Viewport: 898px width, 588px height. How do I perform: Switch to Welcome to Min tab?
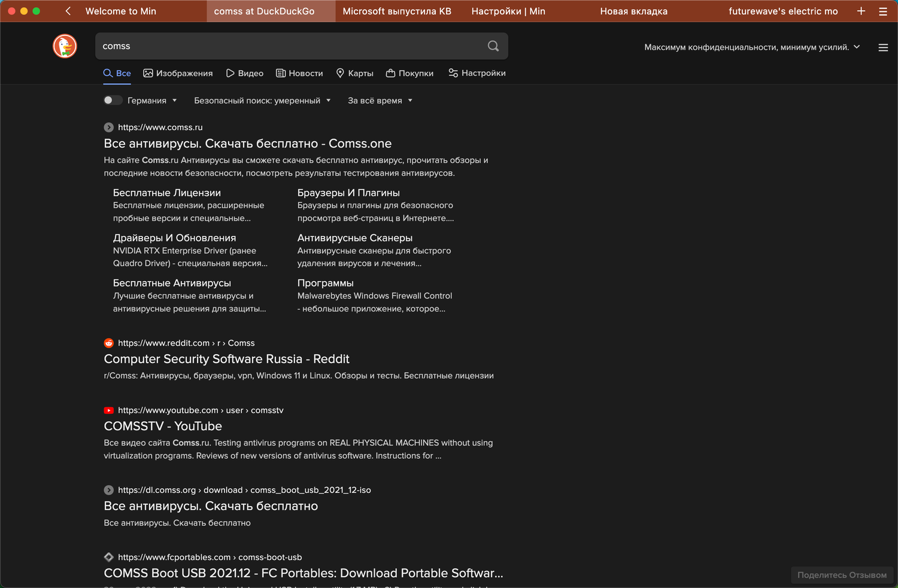(121, 11)
